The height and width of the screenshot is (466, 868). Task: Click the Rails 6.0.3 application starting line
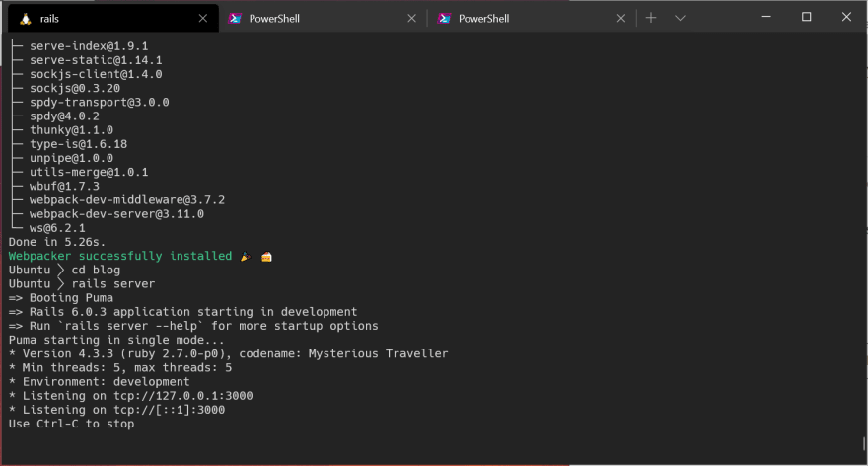[182, 311]
